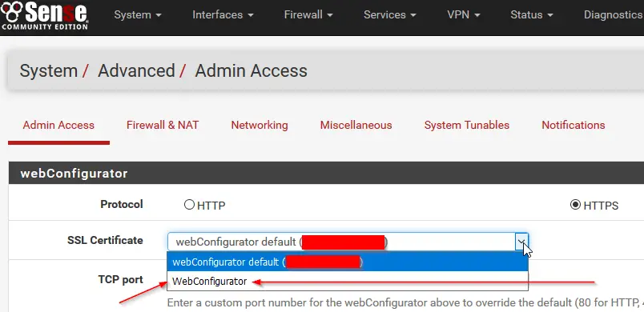This screenshot has width=644, height=312.
Task: Click the SSL Certificate dropdown arrow
Action: pos(521,242)
